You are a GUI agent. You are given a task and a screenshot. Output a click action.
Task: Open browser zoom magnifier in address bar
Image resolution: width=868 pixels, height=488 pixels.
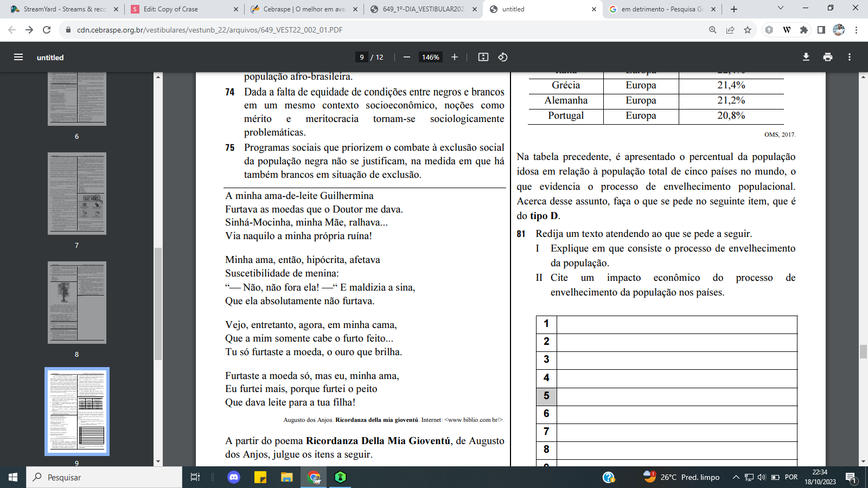713,30
